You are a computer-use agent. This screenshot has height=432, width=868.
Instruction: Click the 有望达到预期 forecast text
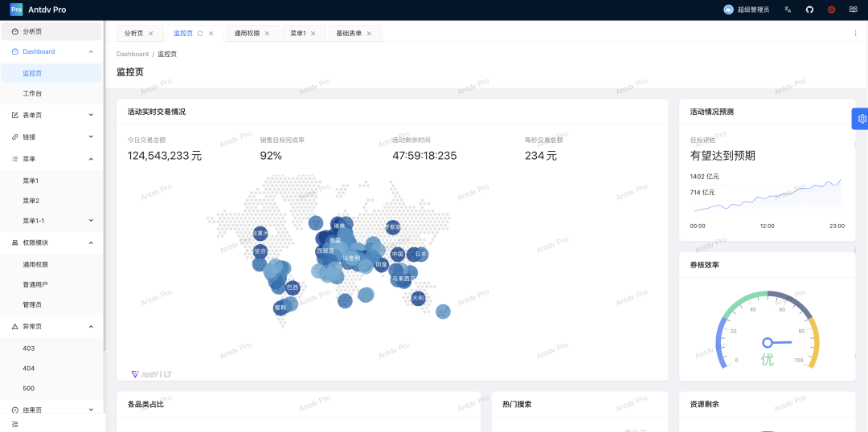coord(723,156)
